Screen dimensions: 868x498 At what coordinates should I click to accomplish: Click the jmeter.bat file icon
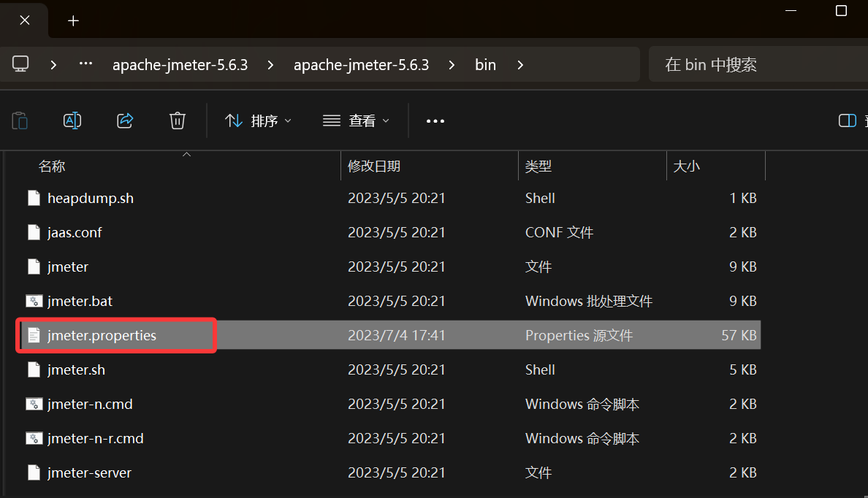click(34, 301)
